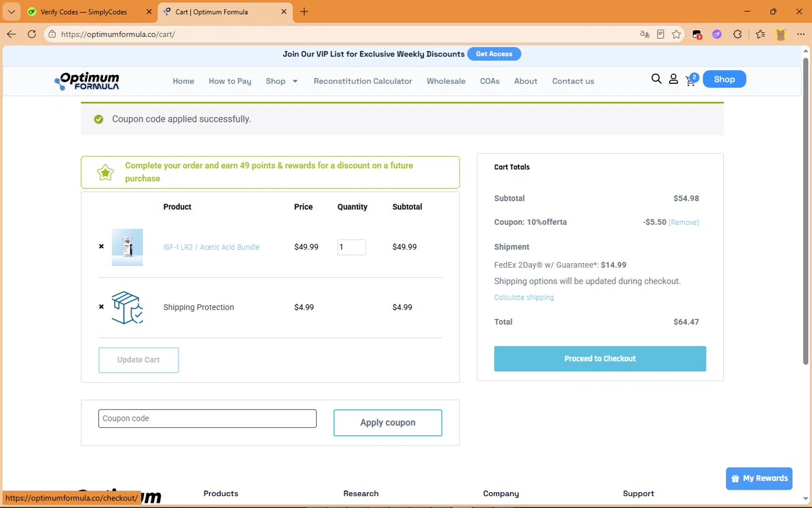Open My Rewards widget
This screenshot has height=508, width=812.
759,478
